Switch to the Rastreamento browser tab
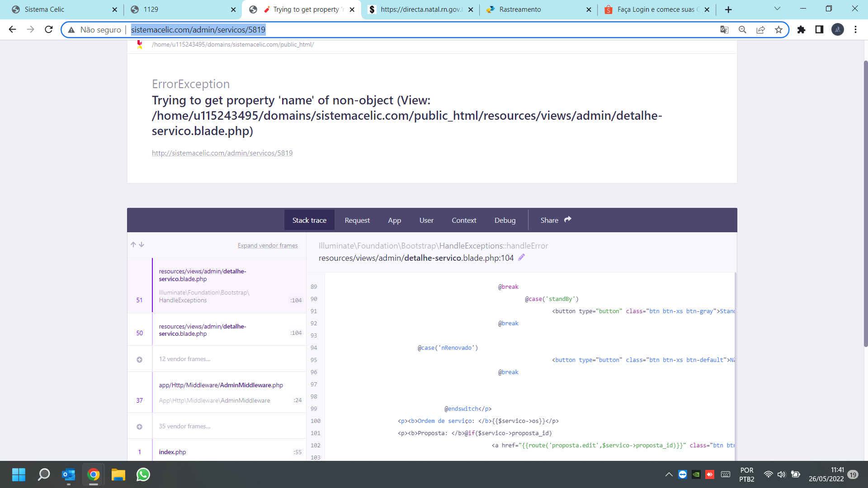This screenshot has height=488, width=868. (520, 9)
